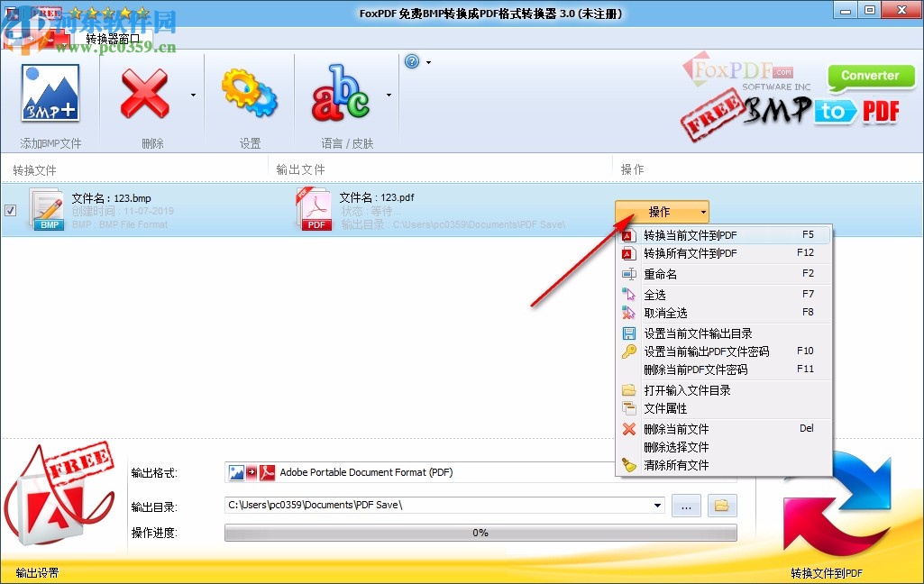This screenshot has width=924, height=584.
Task: Uncheck the checkbox beside 123.bmp
Action: click(x=10, y=211)
